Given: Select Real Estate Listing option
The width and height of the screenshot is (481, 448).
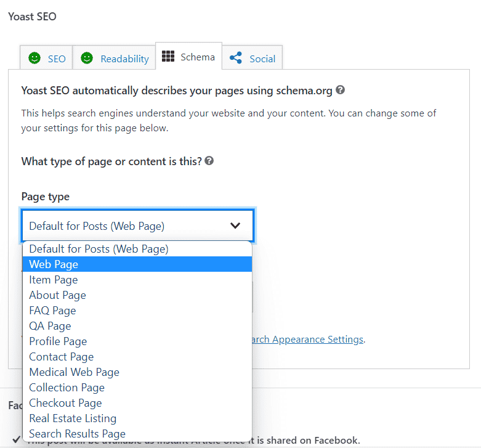Looking at the screenshot, I should point(73,418).
